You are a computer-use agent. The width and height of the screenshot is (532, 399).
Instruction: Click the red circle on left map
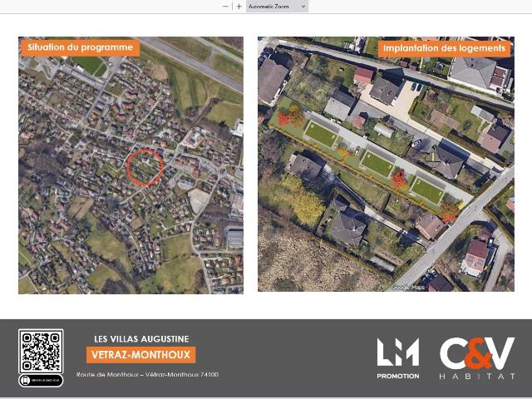(145, 167)
